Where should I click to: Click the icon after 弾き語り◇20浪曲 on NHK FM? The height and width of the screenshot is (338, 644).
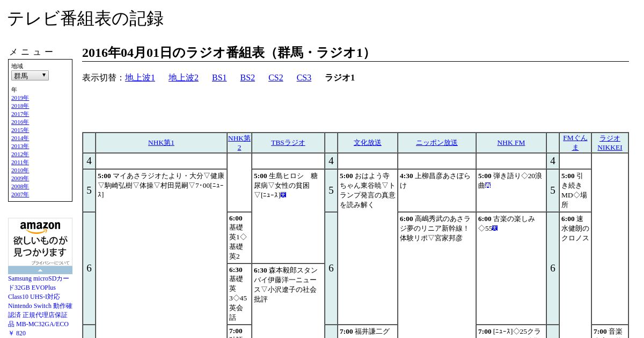point(488,185)
